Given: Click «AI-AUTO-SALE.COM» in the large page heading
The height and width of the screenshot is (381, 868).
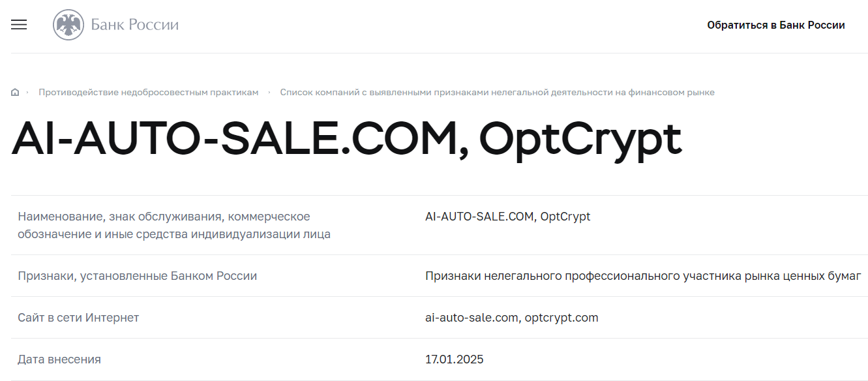Looking at the screenshot, I should (238, 138).
